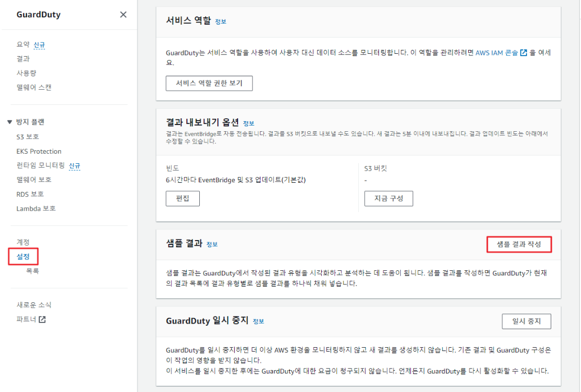The width and height of the screenshot is (581, 392).
Task: Open the 요약 navigation item
Action: tap(23, 44)
